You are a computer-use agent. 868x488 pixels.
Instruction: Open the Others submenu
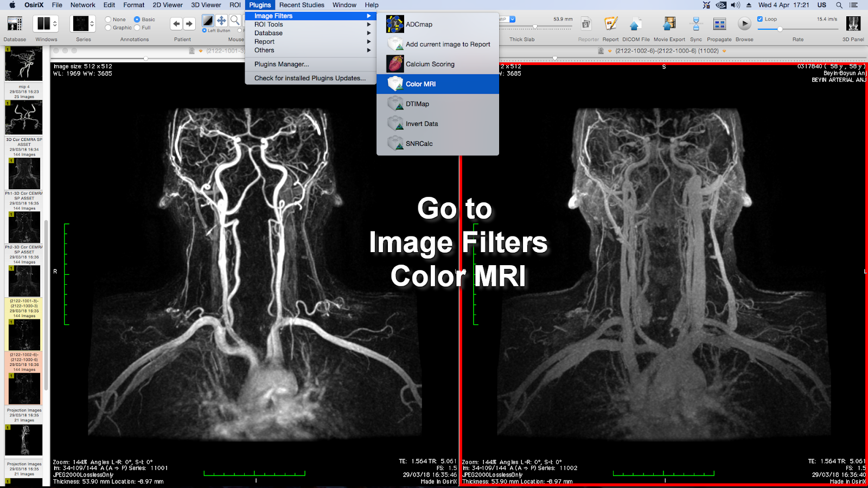pyautogui.click(x=264, y=50)
